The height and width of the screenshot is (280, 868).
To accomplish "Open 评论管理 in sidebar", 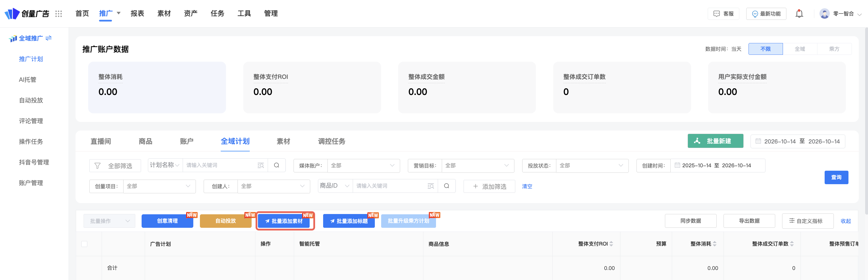I will pyautogui.click(x=31, y=121).
